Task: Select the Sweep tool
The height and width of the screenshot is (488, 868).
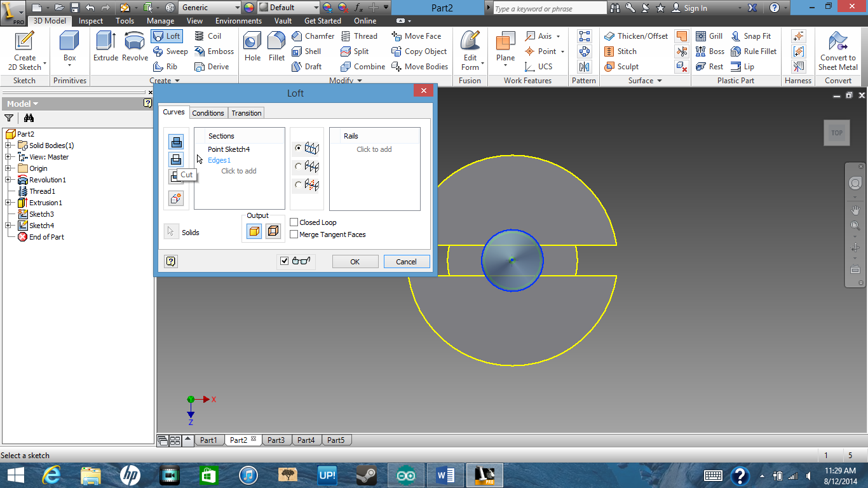Action: tap(170, 51)
